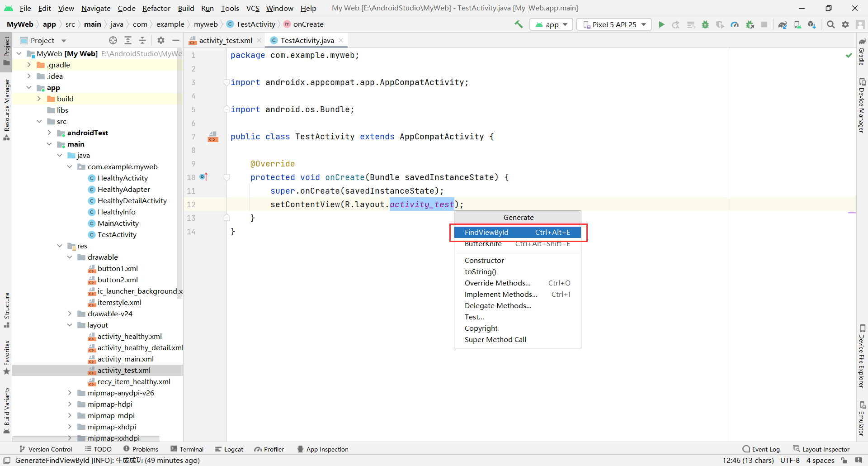Open the Layout Inspector
Viewport: 868px width, 466px height.
pos(821,449)
